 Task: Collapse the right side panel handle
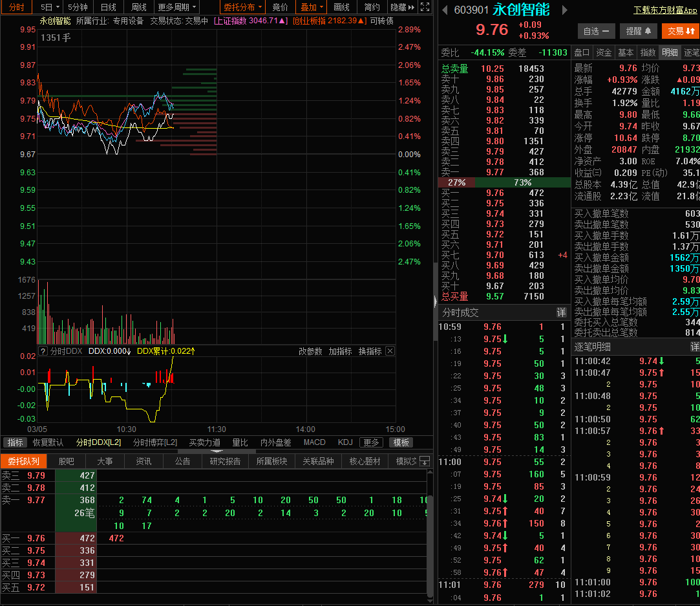pyautogui.click(x=435, y=301)
